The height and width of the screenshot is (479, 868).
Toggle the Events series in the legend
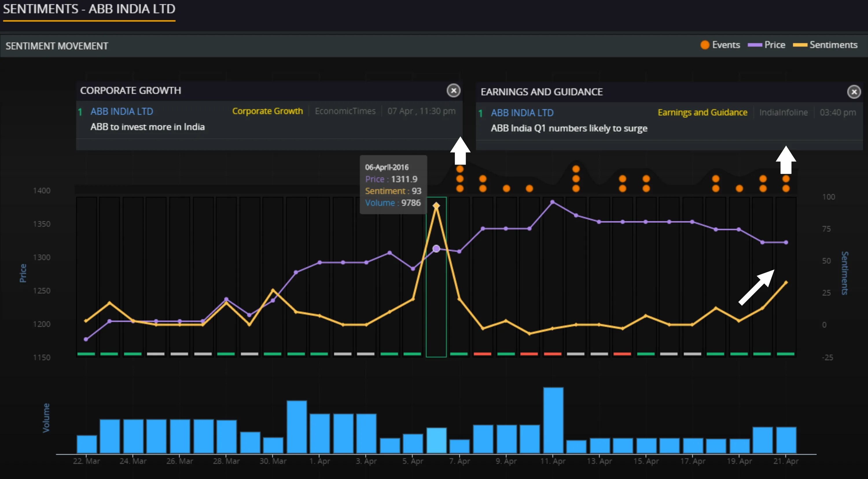point(720,45)
